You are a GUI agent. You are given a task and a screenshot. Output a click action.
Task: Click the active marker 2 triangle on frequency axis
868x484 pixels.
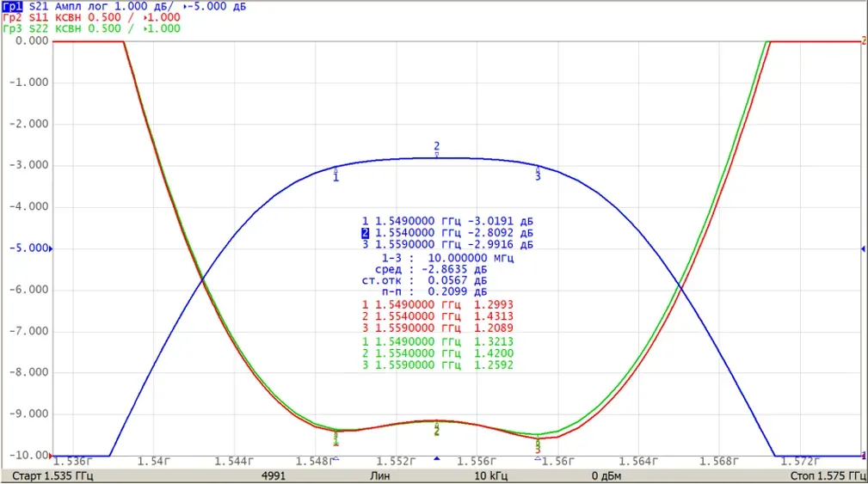[x=437, y=458]
